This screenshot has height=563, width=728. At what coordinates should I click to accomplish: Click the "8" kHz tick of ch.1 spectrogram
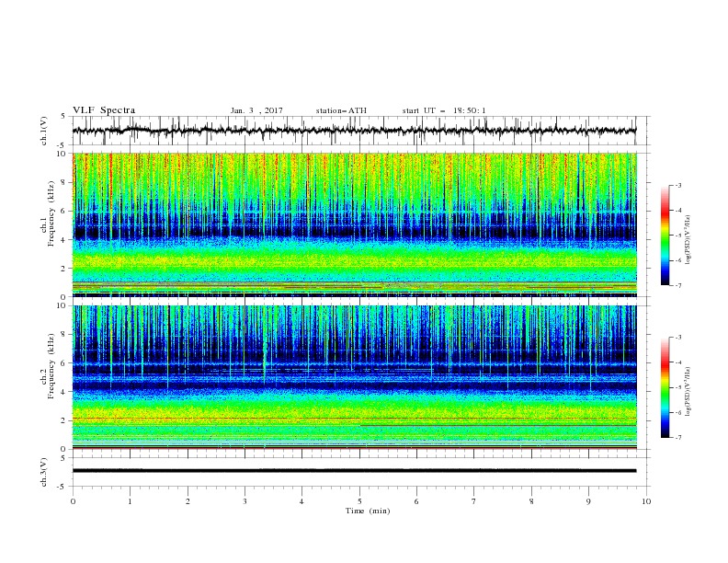click(x=65, y=182)
